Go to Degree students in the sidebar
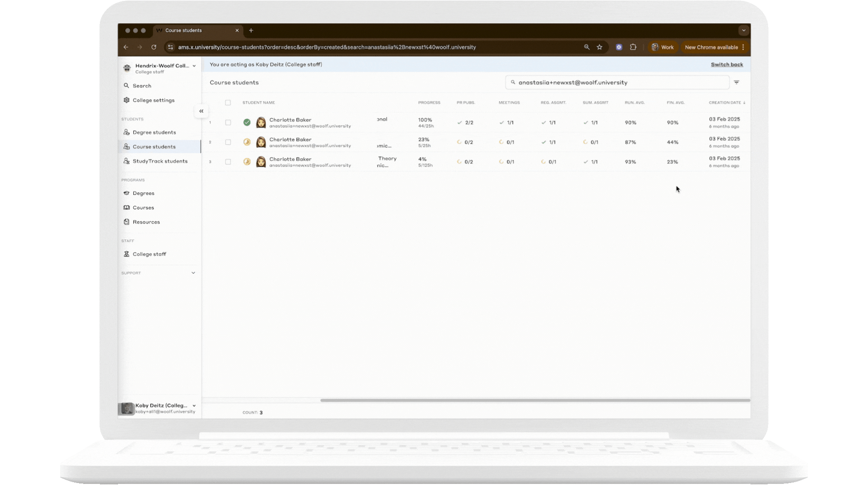 point(154,132)
